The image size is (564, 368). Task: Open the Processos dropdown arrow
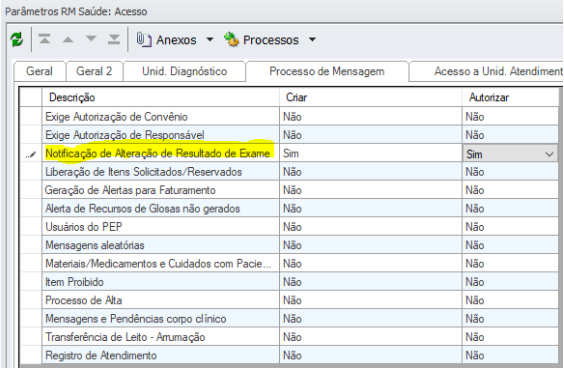pyautogui.click(x=312, y=39)
